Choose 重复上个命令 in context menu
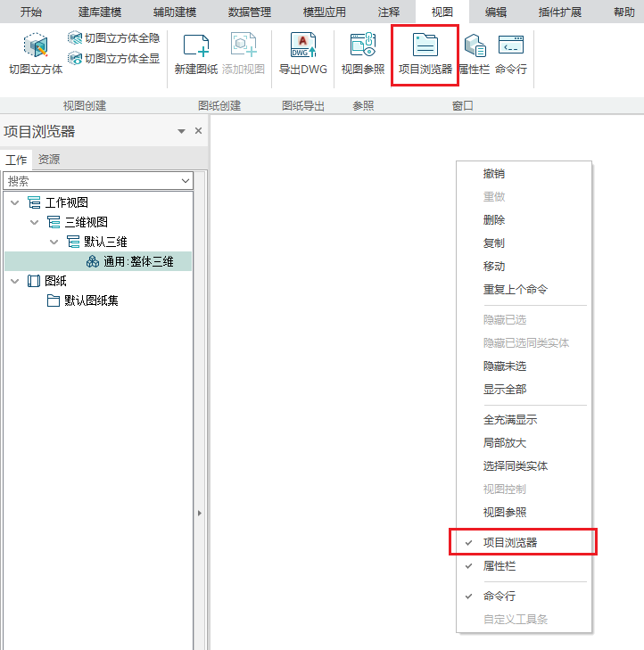Screen dimensions: 644x650 524,290
